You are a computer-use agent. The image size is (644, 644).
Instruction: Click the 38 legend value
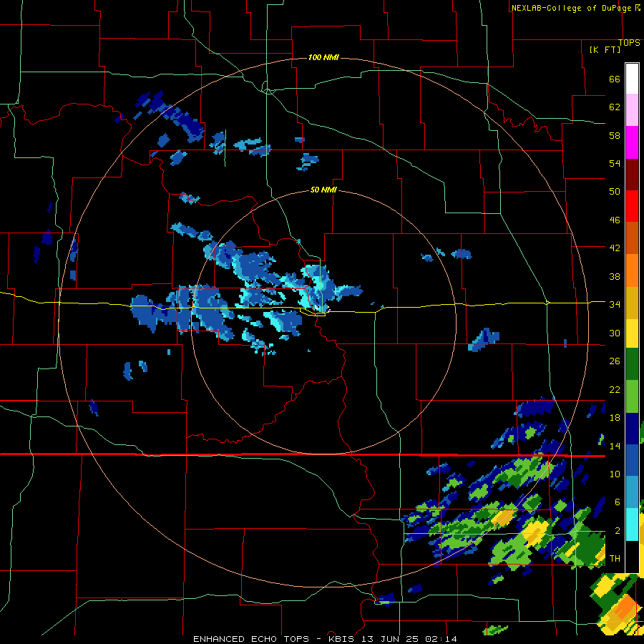pos(615,276)
